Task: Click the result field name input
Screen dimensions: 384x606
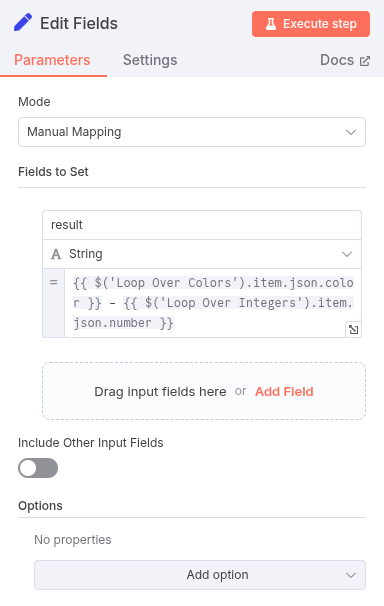Action: tap(202, 225)
